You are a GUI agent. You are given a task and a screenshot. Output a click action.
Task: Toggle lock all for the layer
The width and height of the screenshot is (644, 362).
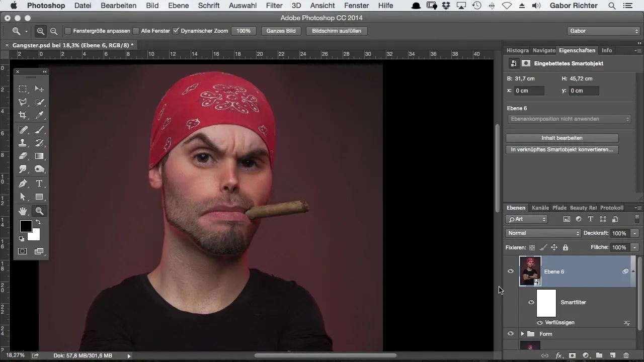tap(566, 247)
